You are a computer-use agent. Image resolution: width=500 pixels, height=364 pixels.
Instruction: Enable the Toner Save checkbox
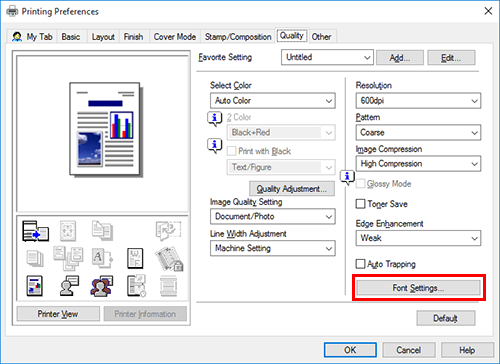point(360,204)
